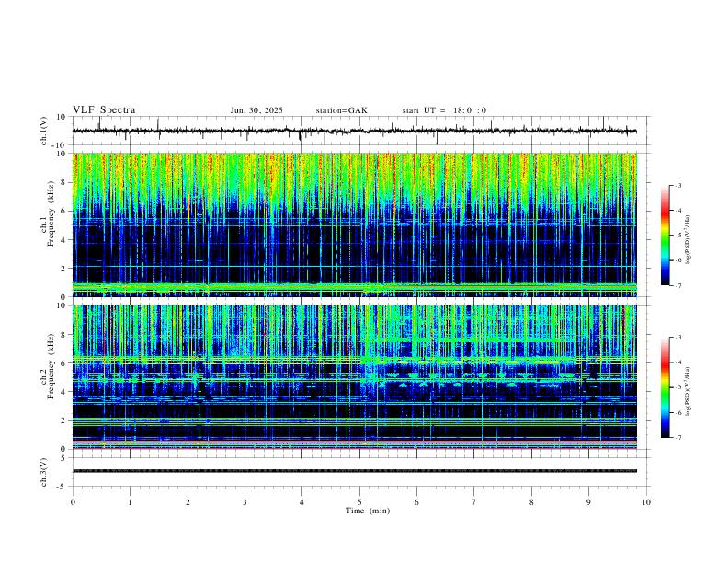728x563 pixels.
Task: Click the time axis tick label "1"
Action: [130, 502]
